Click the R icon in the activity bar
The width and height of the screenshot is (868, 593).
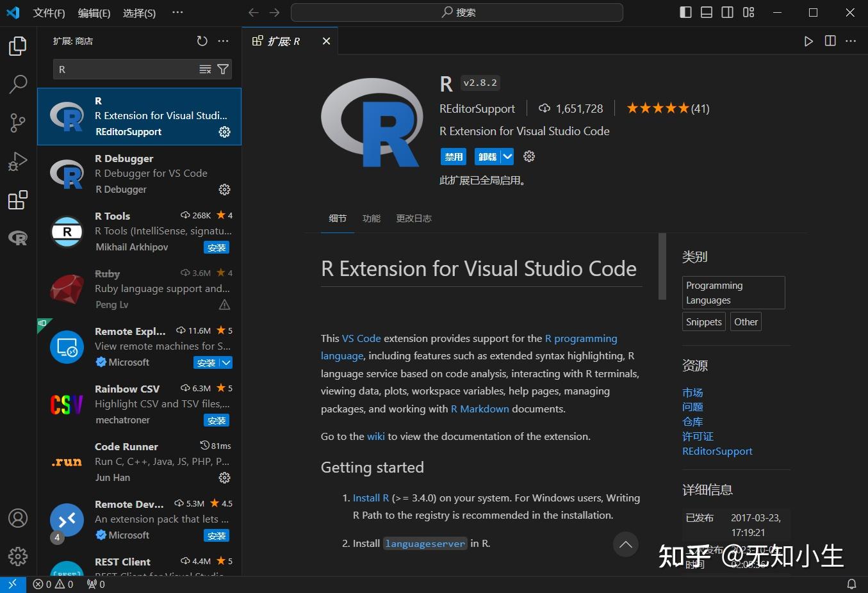(x=17, y=238)
